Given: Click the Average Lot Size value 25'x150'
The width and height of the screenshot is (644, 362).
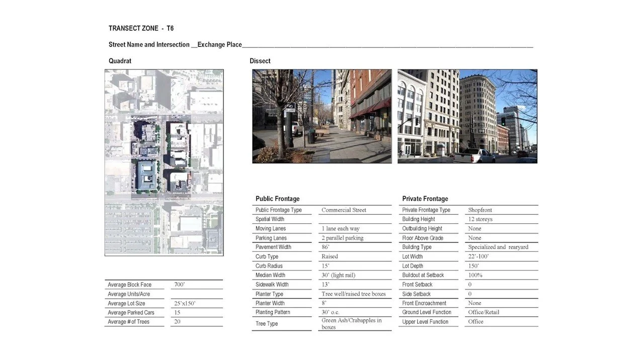Looking at the screenshot, I should tap(185, 303).
